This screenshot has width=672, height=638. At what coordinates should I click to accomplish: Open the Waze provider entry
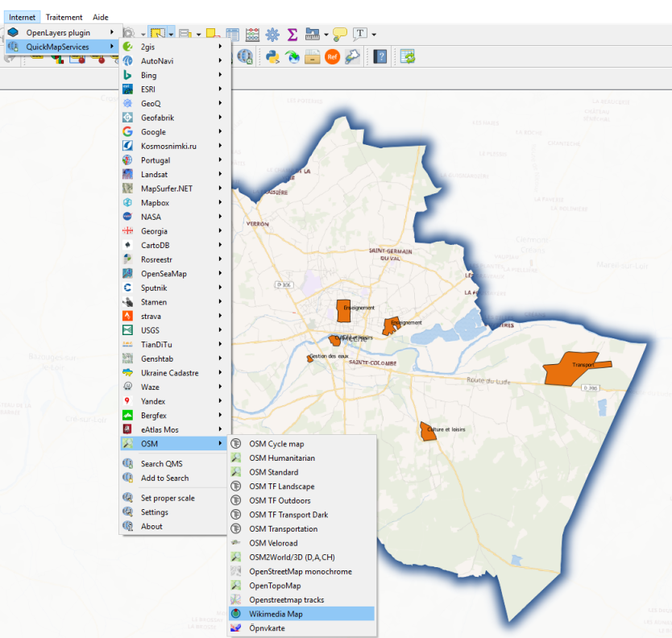(x=174, y=387)
